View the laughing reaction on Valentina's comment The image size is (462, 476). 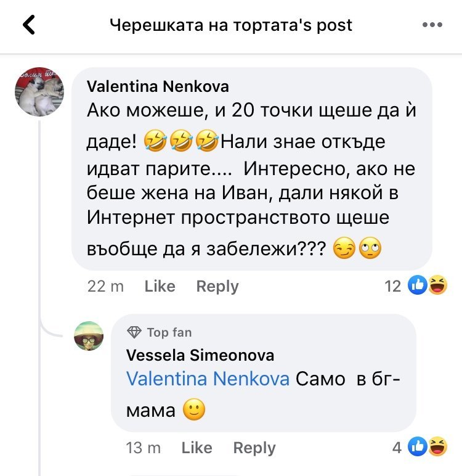point(437,285)
